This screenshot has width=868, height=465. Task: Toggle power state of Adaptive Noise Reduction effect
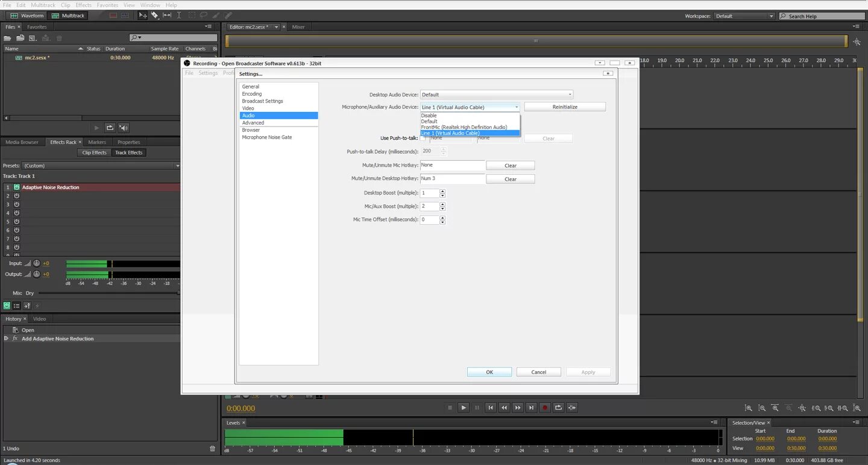tap(17, 187)
